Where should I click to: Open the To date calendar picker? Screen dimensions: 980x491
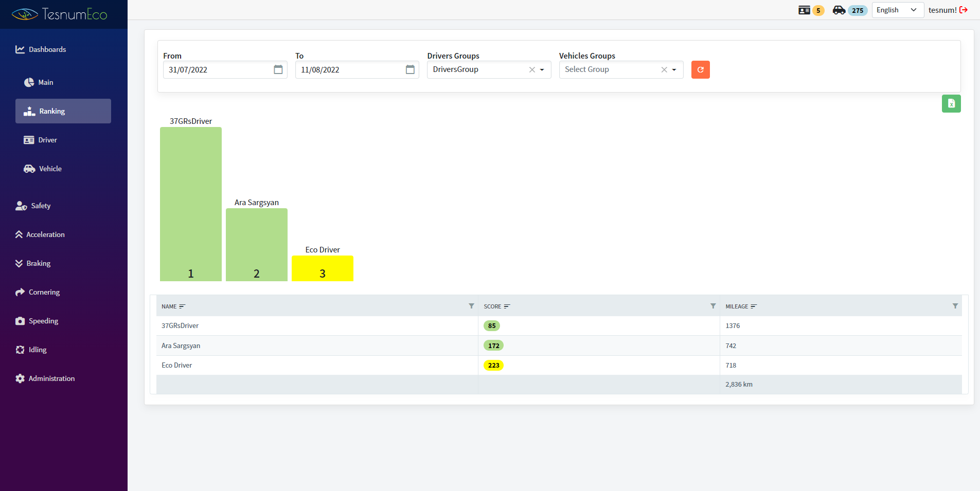click(x=410, y=69)
